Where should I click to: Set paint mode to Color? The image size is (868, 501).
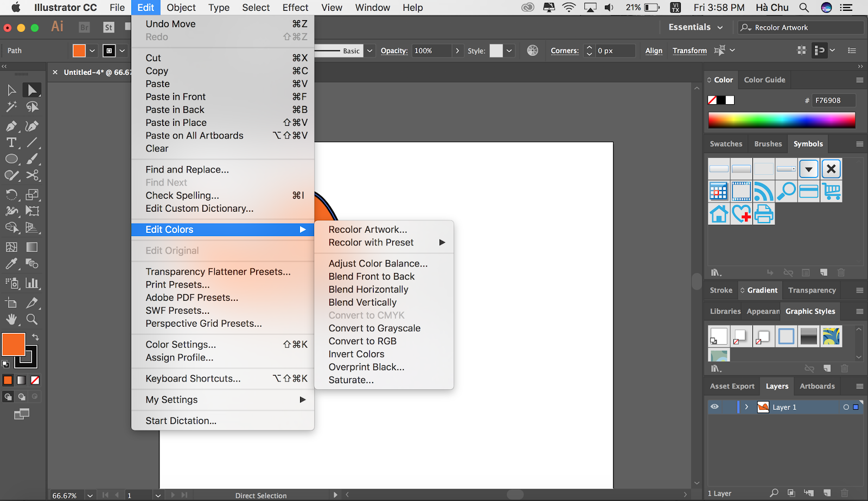point(8,380)
